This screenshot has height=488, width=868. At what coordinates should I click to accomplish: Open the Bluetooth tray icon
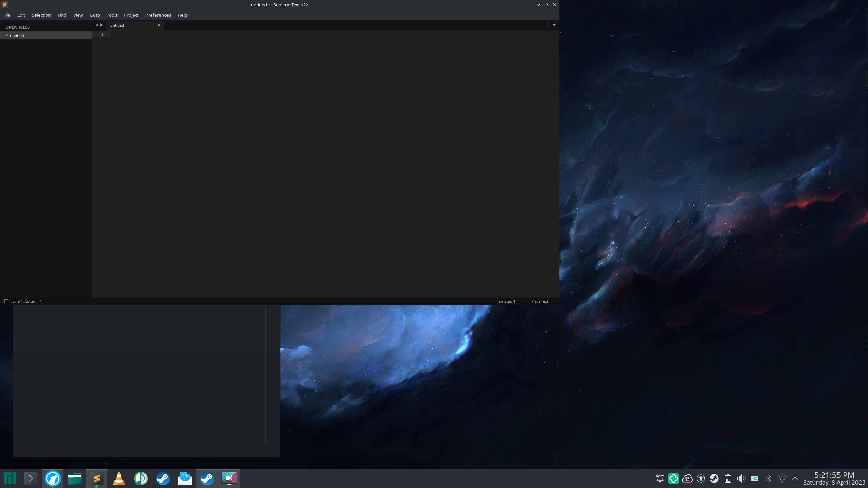click(x=768, y=479)
